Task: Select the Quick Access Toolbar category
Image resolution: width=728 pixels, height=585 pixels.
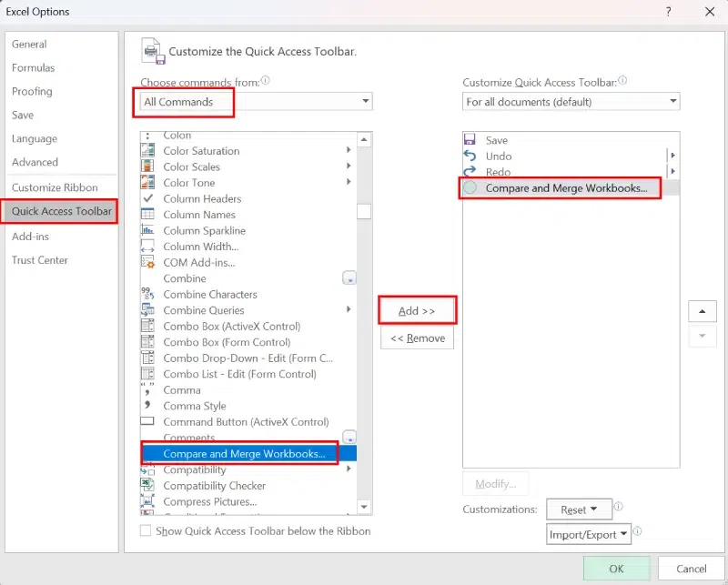Action: [x=62, y=211]
